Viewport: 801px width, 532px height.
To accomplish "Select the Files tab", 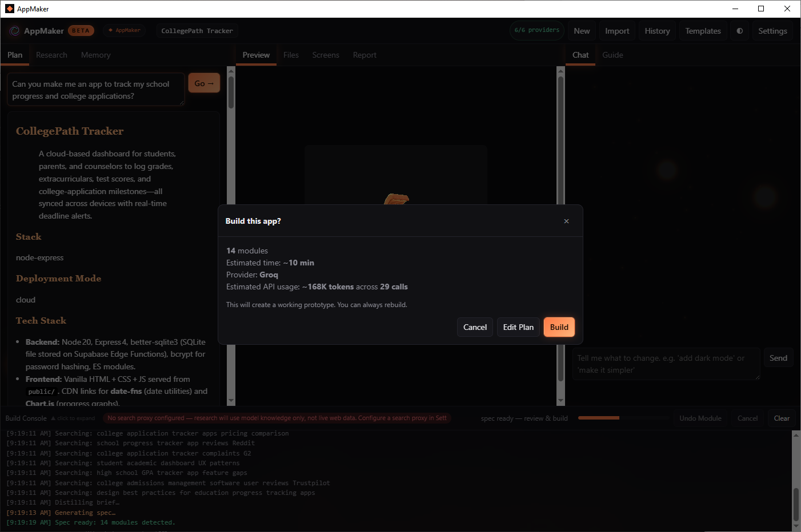I will click(x=291, y=55).
